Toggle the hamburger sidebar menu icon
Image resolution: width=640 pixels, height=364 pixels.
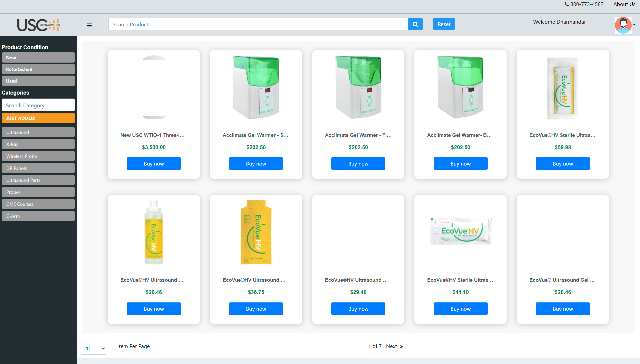(89, 25)
